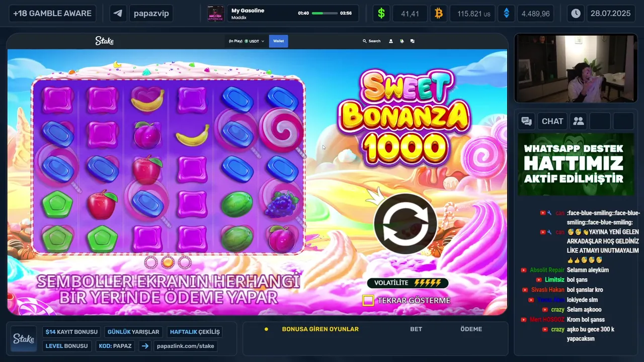
Task: Open the chat bubbles icon in Stake header
Action: click(412, 41)
